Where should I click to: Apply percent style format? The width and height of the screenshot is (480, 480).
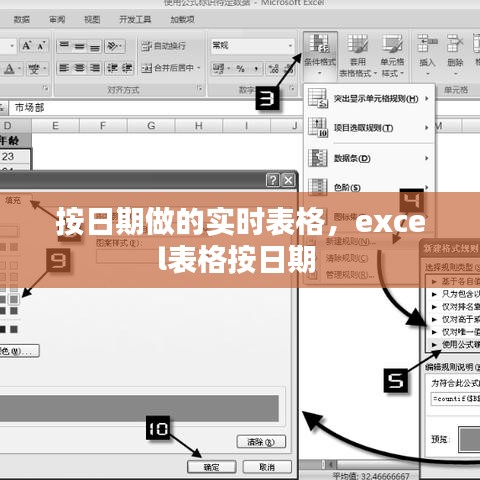[x=241, y=69]
